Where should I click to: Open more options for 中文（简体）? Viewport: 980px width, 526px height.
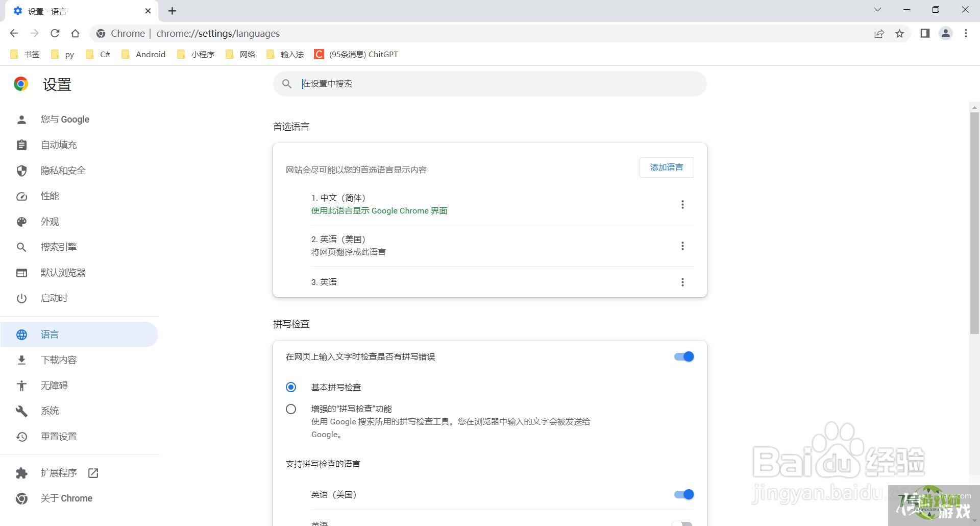pos(682,205)
